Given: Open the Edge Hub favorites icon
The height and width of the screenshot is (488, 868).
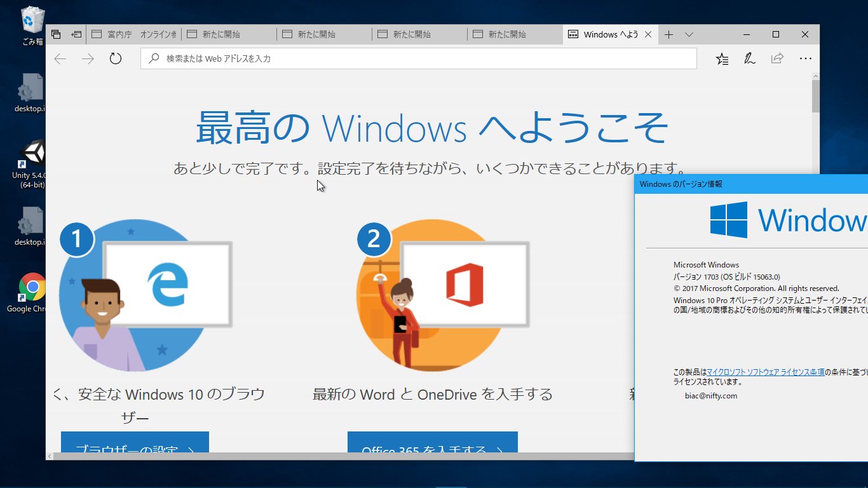Looking at the screenshot, I should point(722,59).
